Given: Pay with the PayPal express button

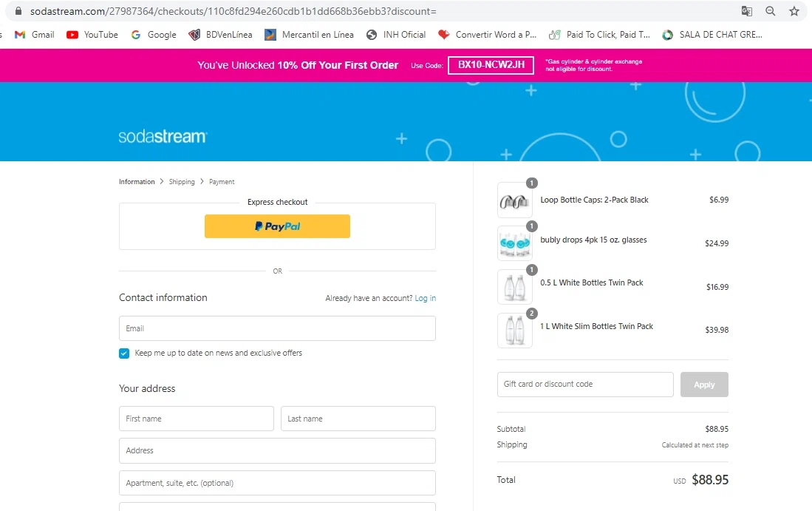Looking at the screenshot, I should [x=277, y=226].
